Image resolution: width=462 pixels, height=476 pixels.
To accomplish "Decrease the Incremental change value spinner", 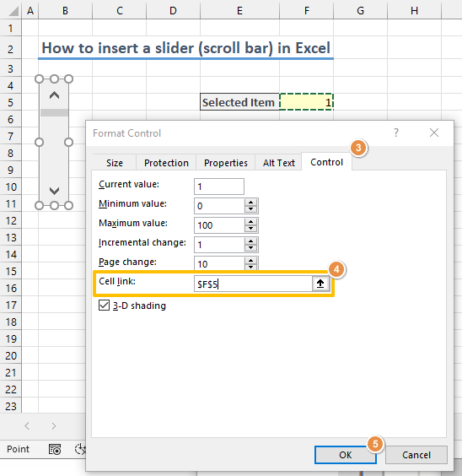I will click(250, 248).
